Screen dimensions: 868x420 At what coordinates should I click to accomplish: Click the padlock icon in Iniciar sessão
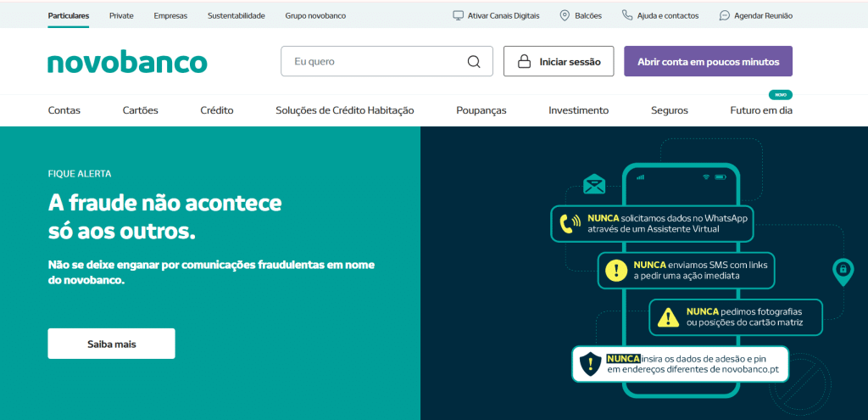point(524,62)
